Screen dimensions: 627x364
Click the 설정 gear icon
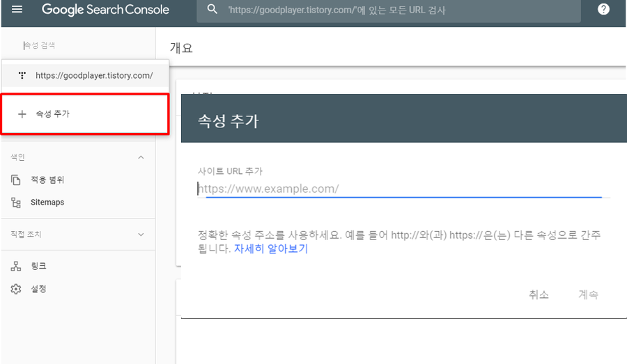[x=15, y=289]
